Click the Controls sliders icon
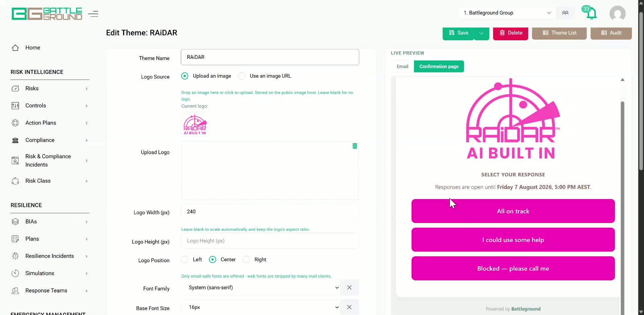Image resolution: width=644 pixels, height=315 pixels. 15,106
